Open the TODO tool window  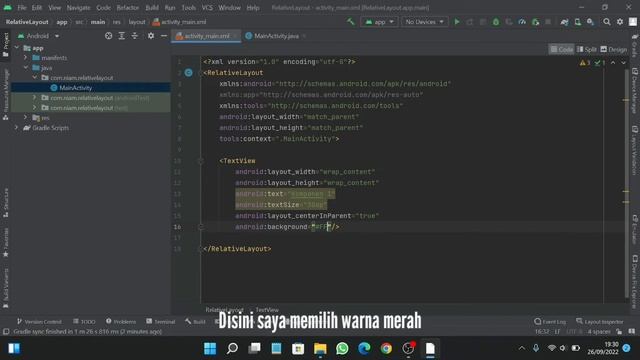click(x=84, y=322)
